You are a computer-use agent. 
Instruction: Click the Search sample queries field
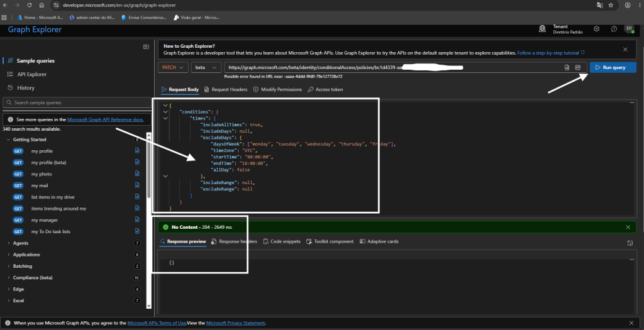(x=77, y=102)
